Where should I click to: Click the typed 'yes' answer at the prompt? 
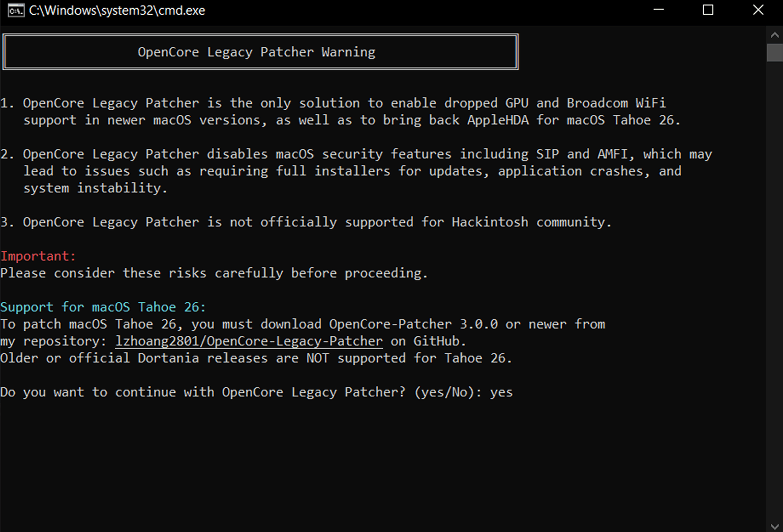[501, 392]
